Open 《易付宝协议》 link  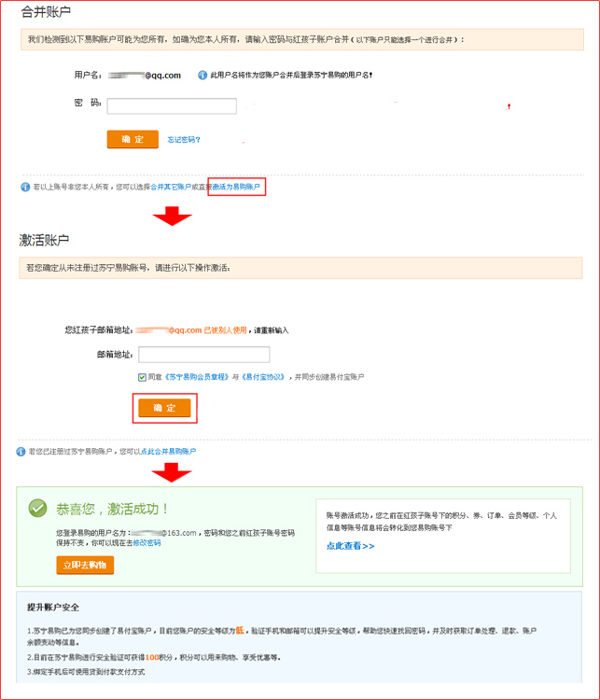coord(263,377)
